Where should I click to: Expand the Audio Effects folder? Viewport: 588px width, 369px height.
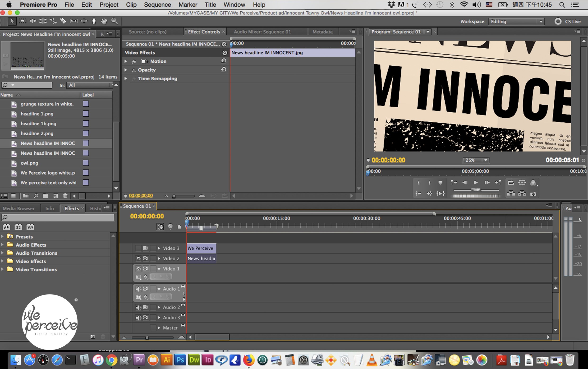2,244
